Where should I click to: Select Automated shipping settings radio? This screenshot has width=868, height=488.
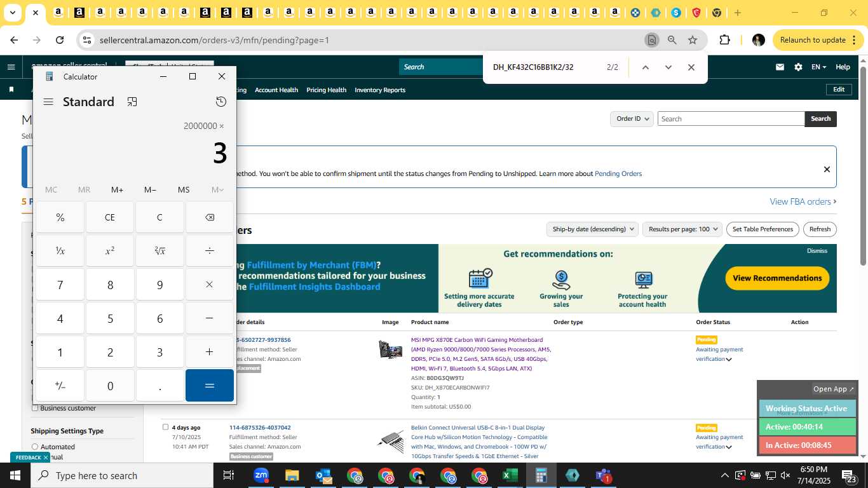point(35,447)
